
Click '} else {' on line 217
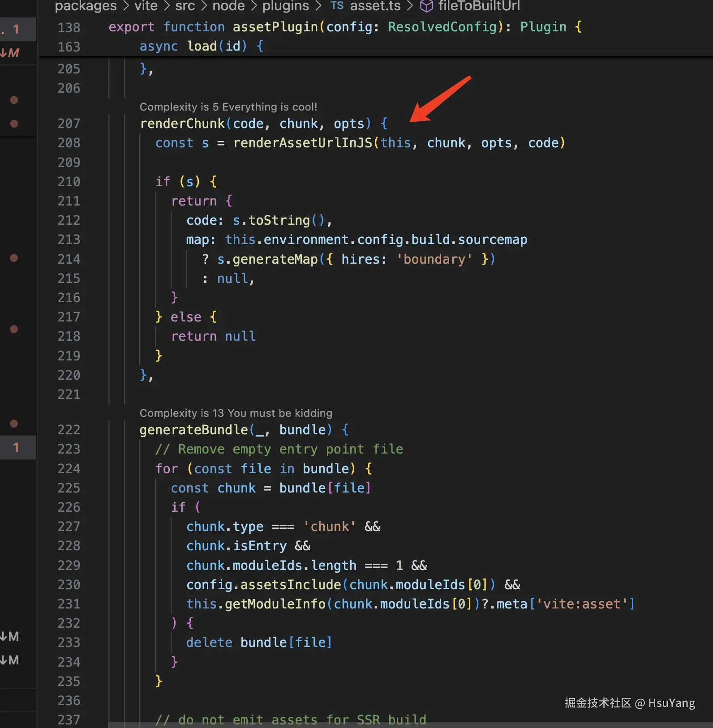click(186, 317)
